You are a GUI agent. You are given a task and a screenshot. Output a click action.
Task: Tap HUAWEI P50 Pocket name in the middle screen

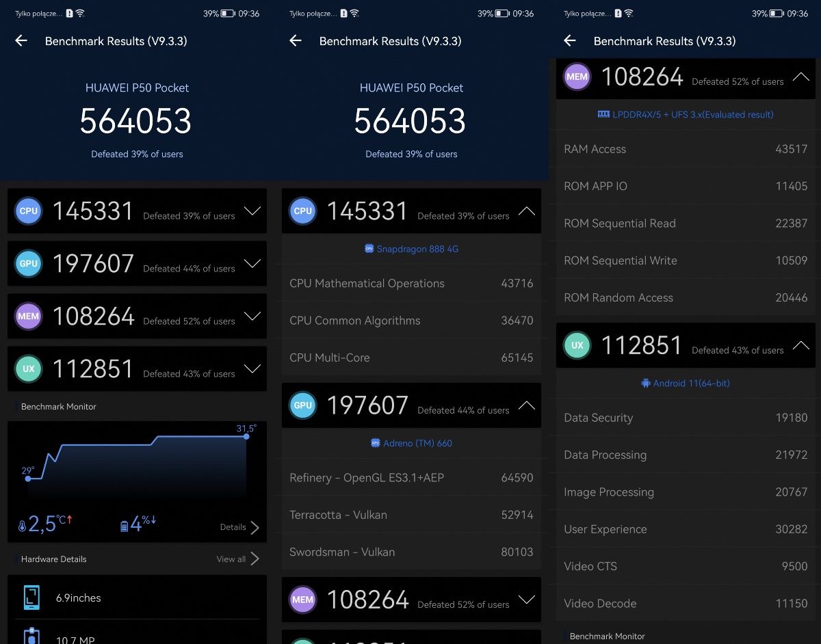point(411,88)
